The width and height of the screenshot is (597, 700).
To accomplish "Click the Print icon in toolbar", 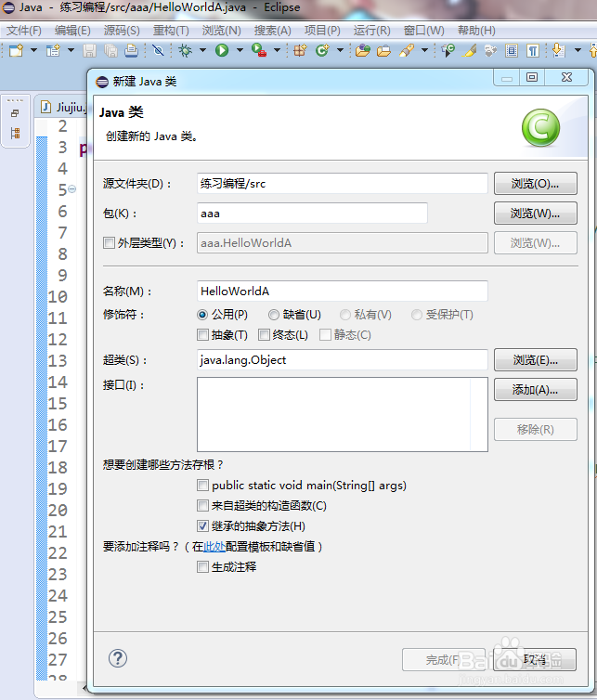I will [131, 50].
